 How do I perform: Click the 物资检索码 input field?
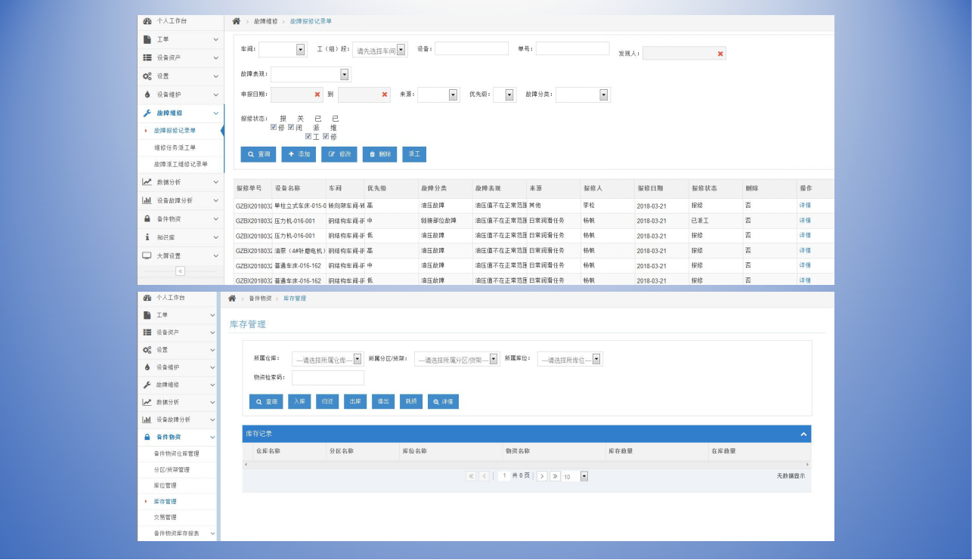(x=327, y=378)
